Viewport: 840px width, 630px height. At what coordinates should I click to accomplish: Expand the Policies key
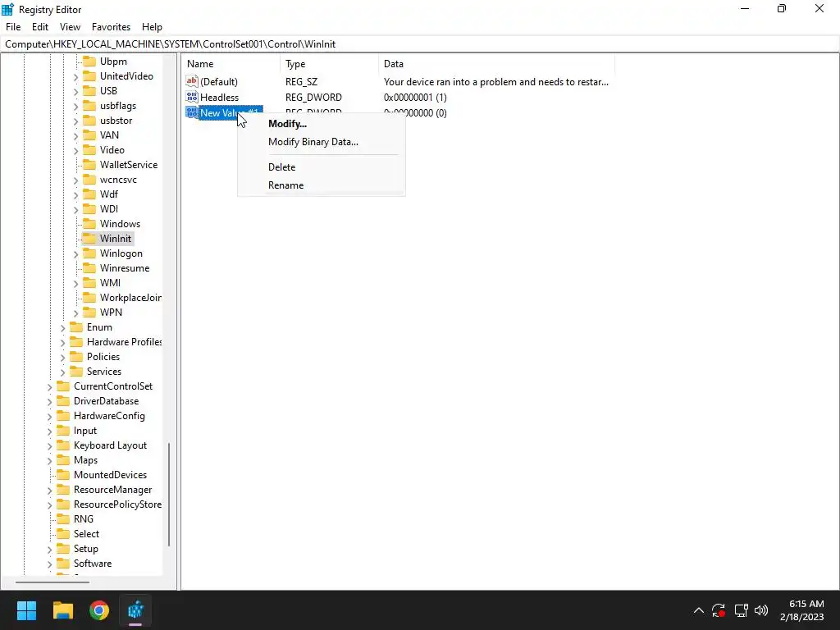click(62, 357)
